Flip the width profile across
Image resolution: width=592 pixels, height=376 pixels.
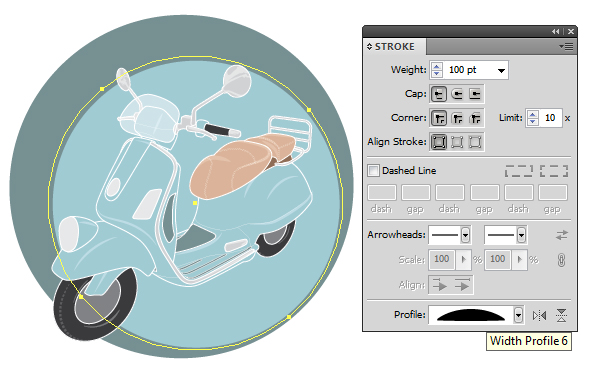pos(561,315)
